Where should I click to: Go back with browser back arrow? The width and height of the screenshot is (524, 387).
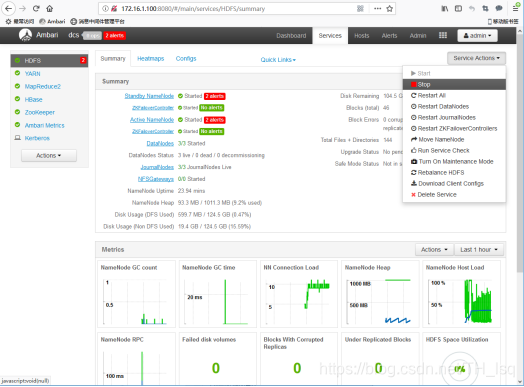click(x=9, y=8)
